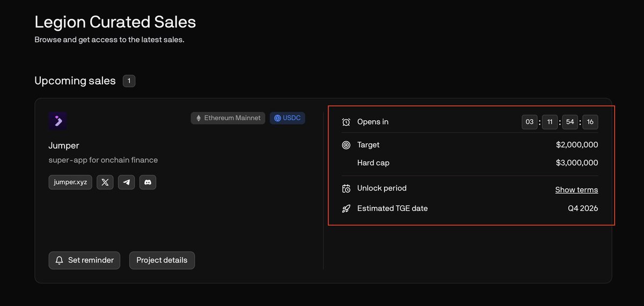Open Project details for Jumper
Viewport: 644px width, 306px height.
point(162,260)
